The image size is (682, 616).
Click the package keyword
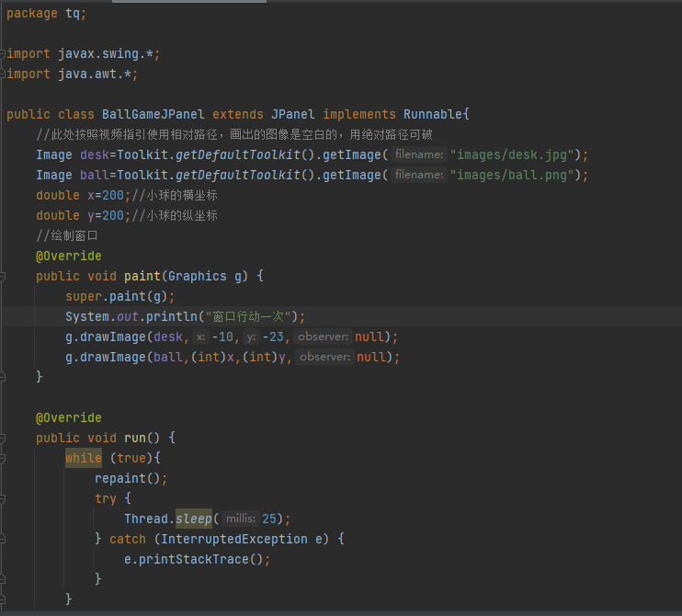[32, 14]
